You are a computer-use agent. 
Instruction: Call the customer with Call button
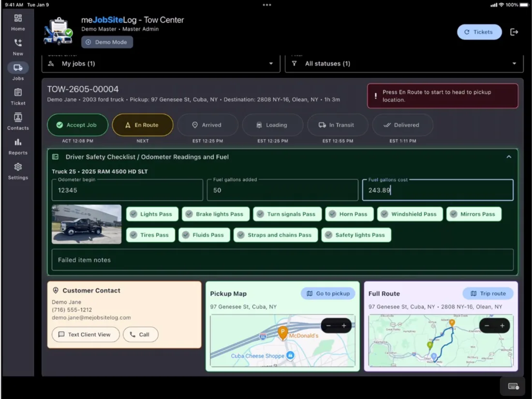tap(140, 335)
